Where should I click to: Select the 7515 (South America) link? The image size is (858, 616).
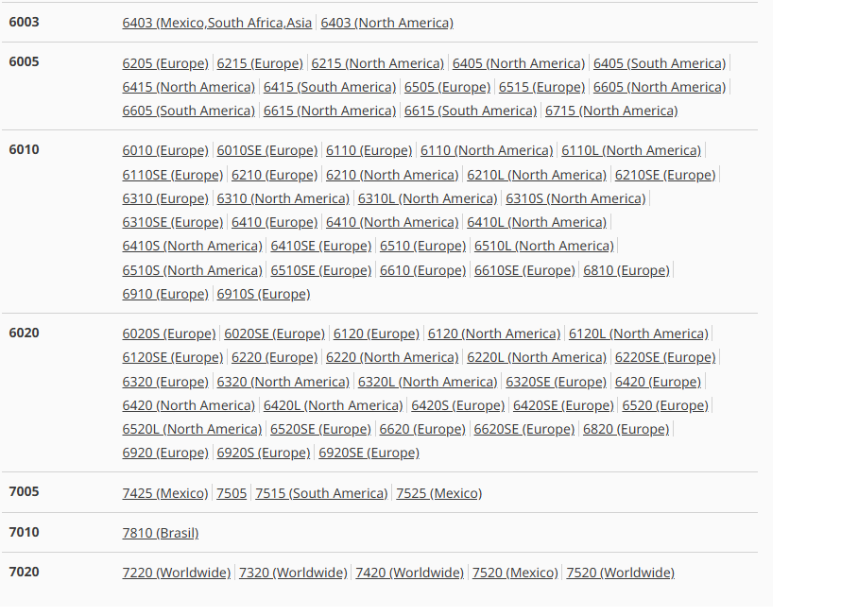coord(321,493)
